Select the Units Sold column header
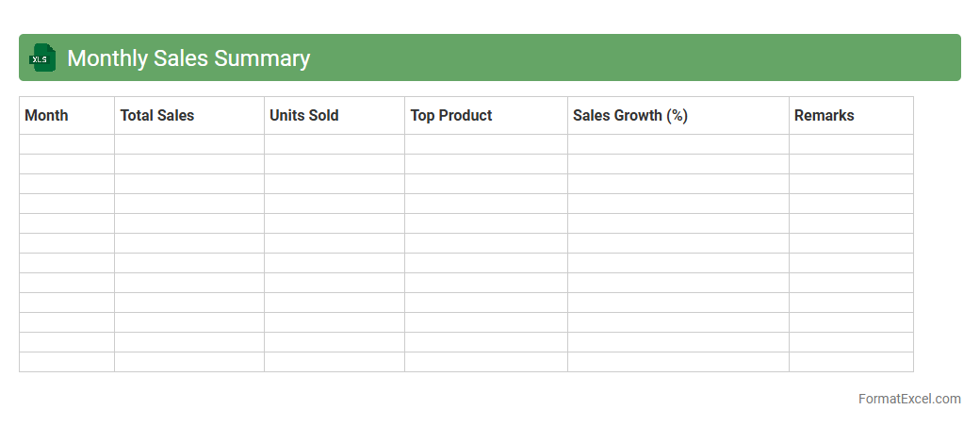980x426 pixels. pyautogui.click(x=304, y=116)
